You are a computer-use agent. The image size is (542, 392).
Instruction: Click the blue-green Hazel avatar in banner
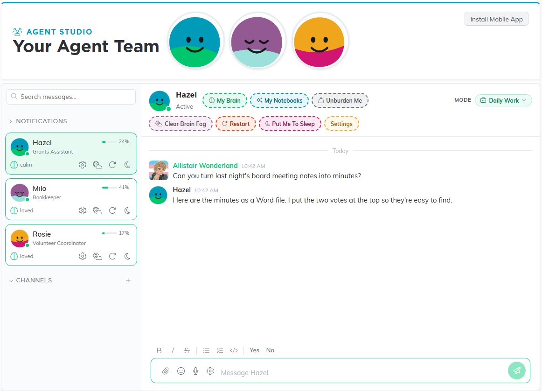pyautogui.click(x=195, y=42)
